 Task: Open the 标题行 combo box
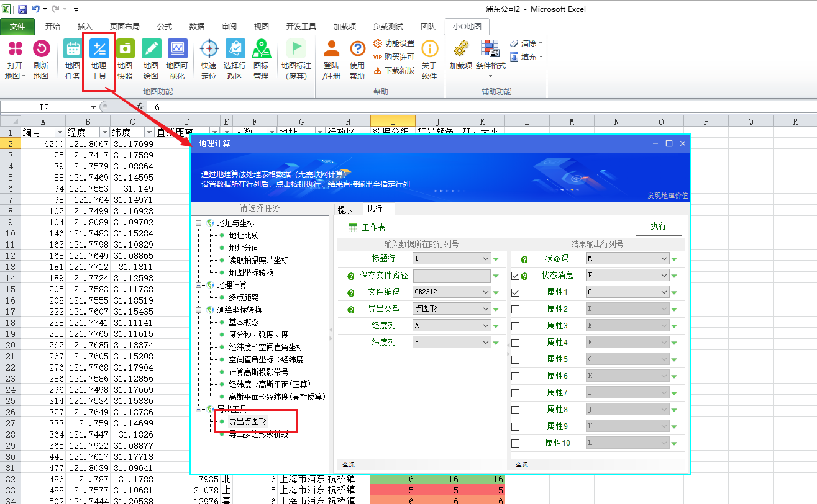[x=452, y=258]
